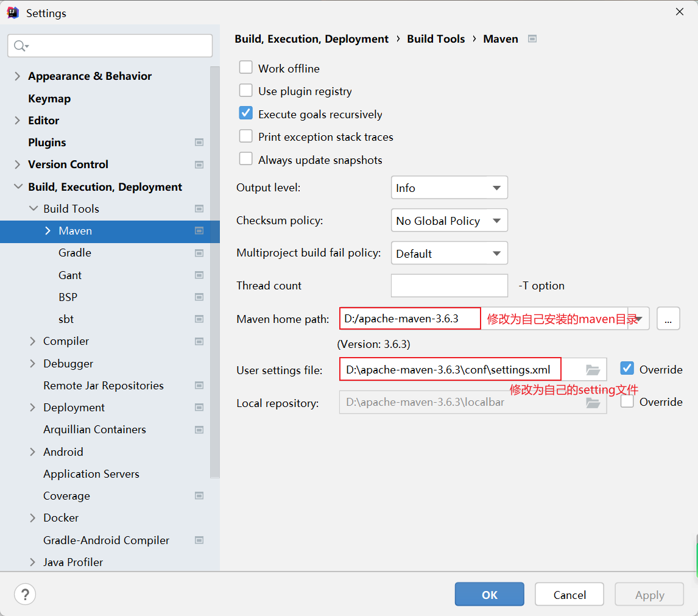
Task: Click the settings tree scrollbar
Action: click(215, 272)
